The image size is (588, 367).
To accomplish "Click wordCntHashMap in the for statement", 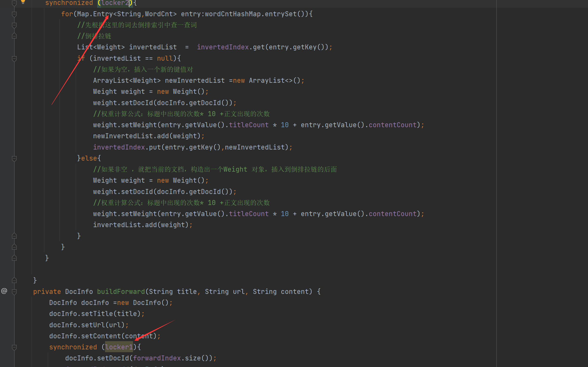I will (233, 14).
